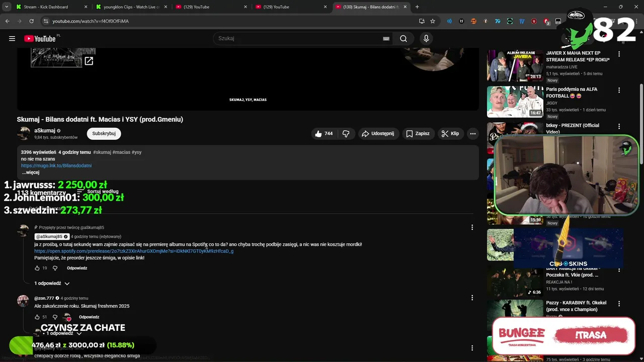Go back in browser history
The width and height of the screenshot is (644, 362).
7,21
